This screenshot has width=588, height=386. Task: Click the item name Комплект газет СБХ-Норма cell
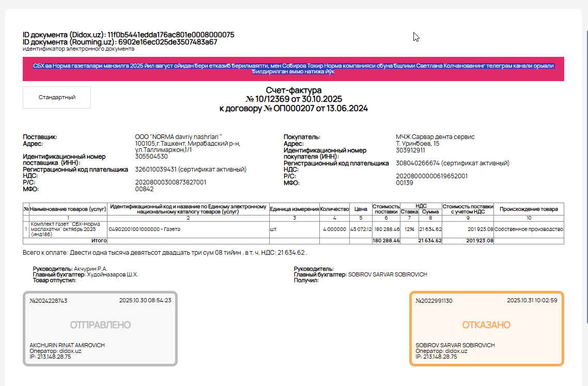pos(68,229)
